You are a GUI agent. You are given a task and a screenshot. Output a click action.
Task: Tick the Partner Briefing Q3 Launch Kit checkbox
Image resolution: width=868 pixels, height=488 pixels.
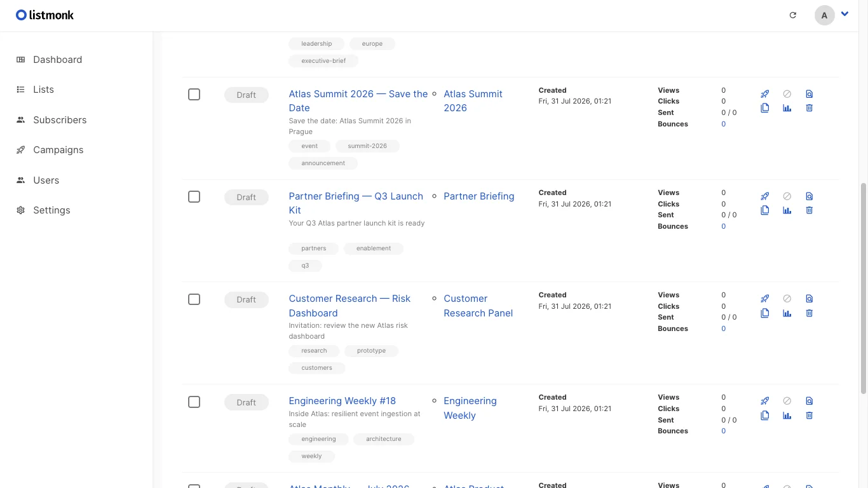[x=194, y=197]
